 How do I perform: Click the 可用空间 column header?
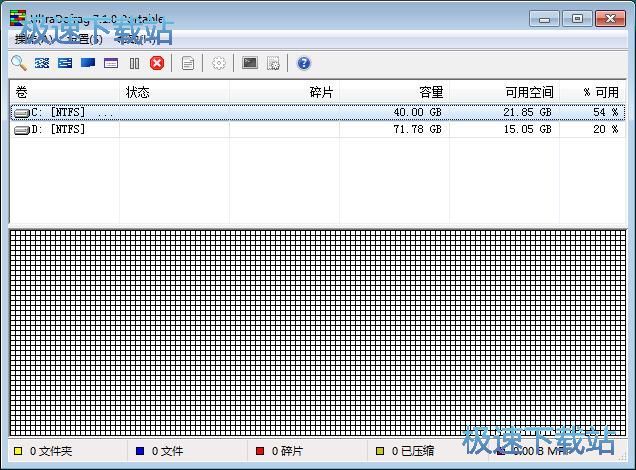[529, 92]
